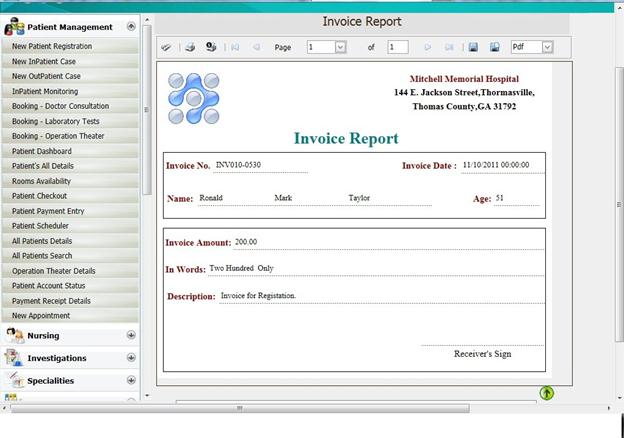Image resolution: width=624 pixels, height=438 pixels.
Task: Click the first floppy disk export icon
Action: 472,47
